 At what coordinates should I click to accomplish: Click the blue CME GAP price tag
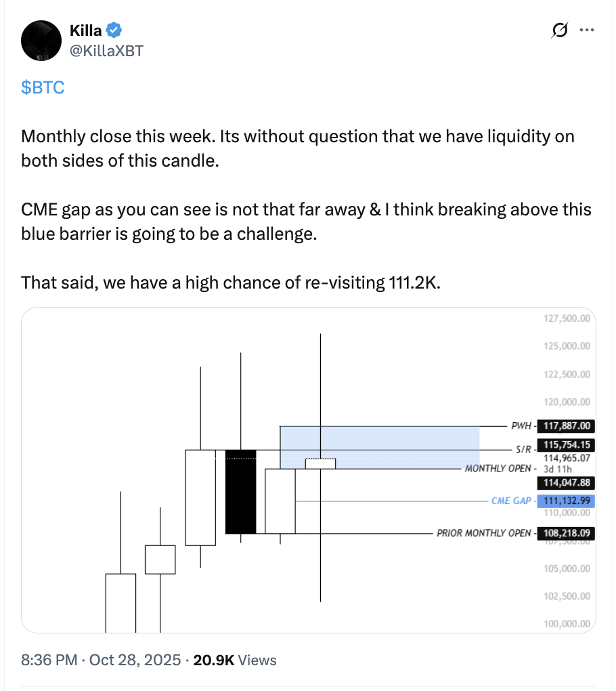(x=567, y=501)
